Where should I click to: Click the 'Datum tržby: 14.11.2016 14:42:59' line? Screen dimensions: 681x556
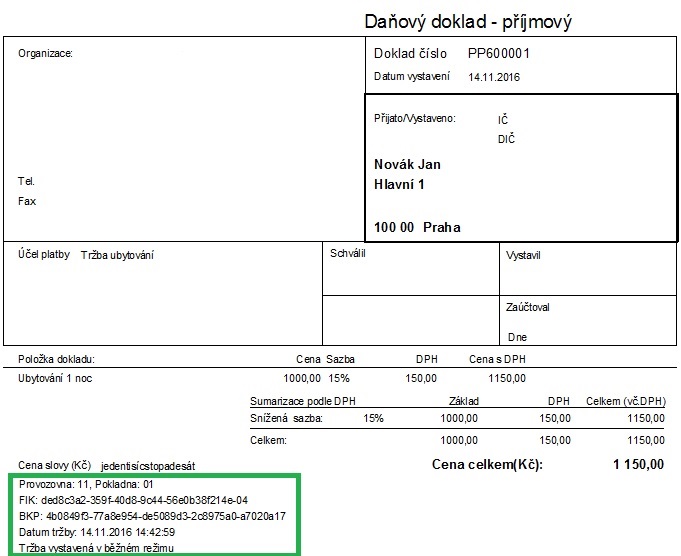coord(97,532)
